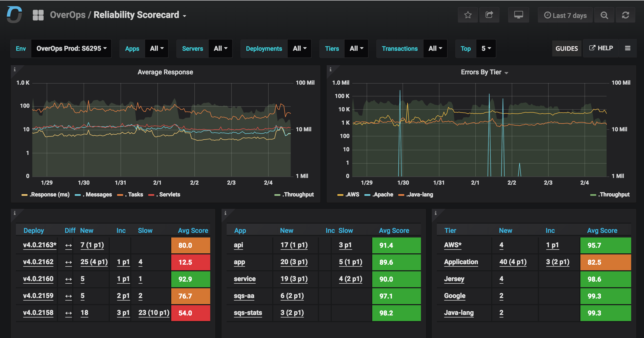
Task: Open the Jersey tier link
Action: click(x=454, y=279)
